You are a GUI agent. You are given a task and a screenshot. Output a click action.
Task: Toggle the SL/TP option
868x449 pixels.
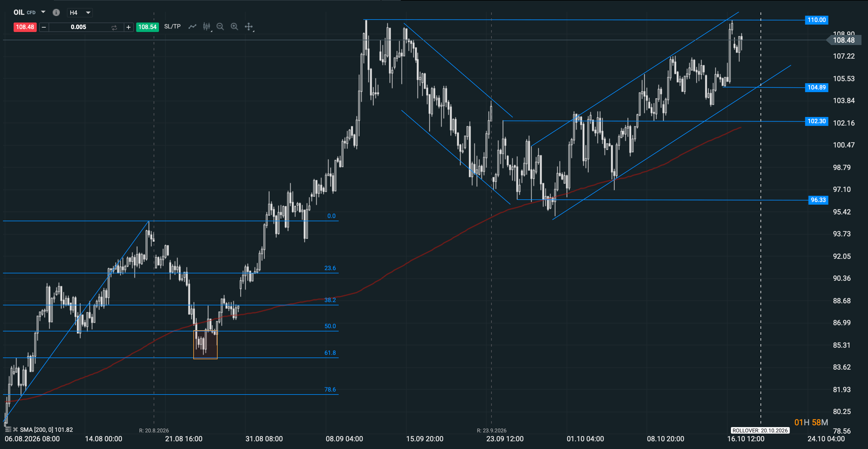(x=172, y=27)
